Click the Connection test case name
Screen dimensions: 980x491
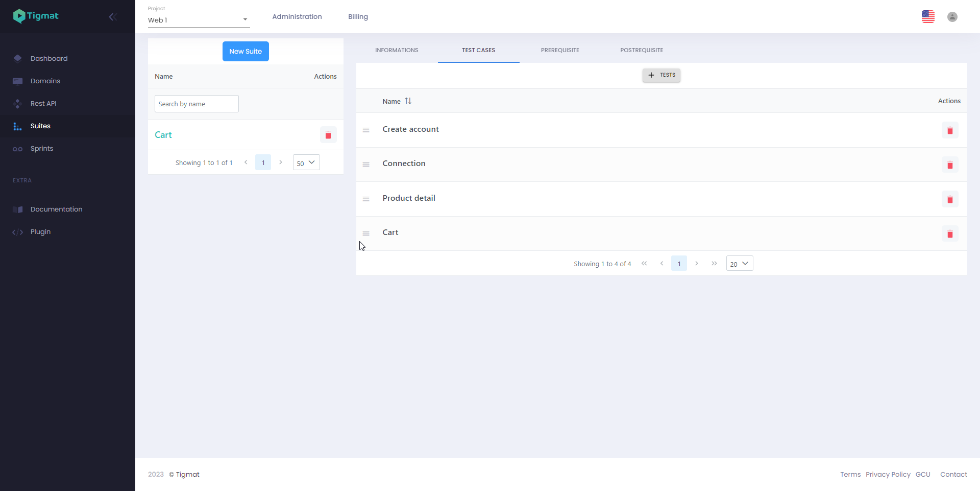click(x=404, y=163)
